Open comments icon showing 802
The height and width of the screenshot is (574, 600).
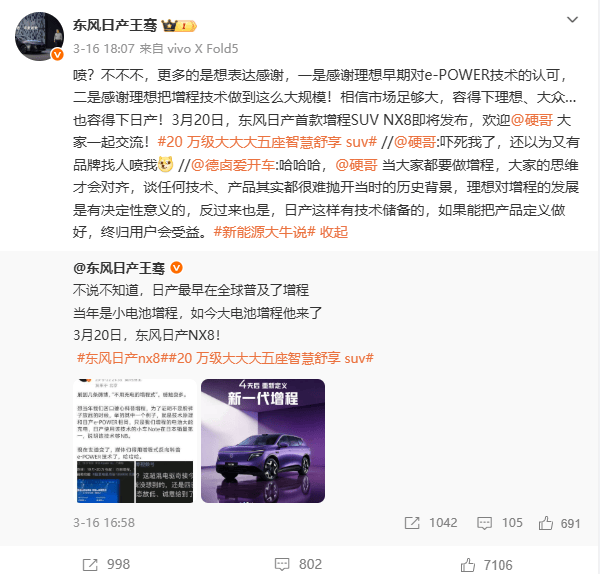pos(298,564)
